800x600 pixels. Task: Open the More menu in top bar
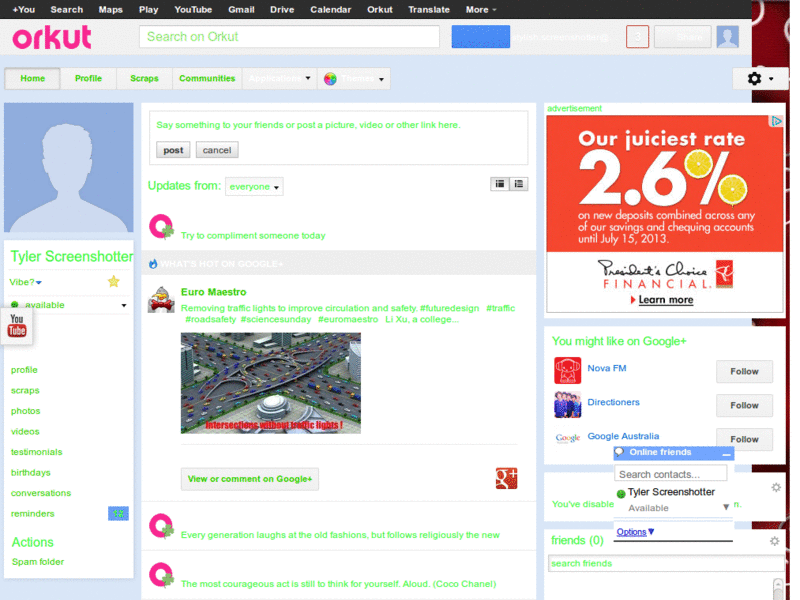tap(481, 9)
